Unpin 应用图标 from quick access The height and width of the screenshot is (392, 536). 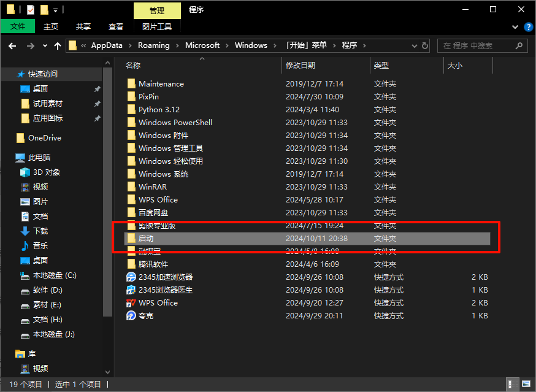click(x=97, y=118)
